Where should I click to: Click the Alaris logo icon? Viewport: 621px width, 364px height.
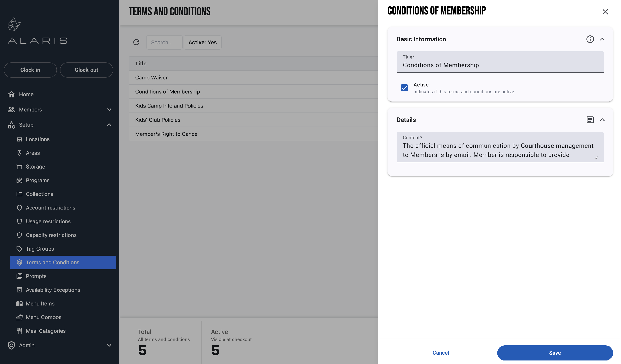point(14,24)
